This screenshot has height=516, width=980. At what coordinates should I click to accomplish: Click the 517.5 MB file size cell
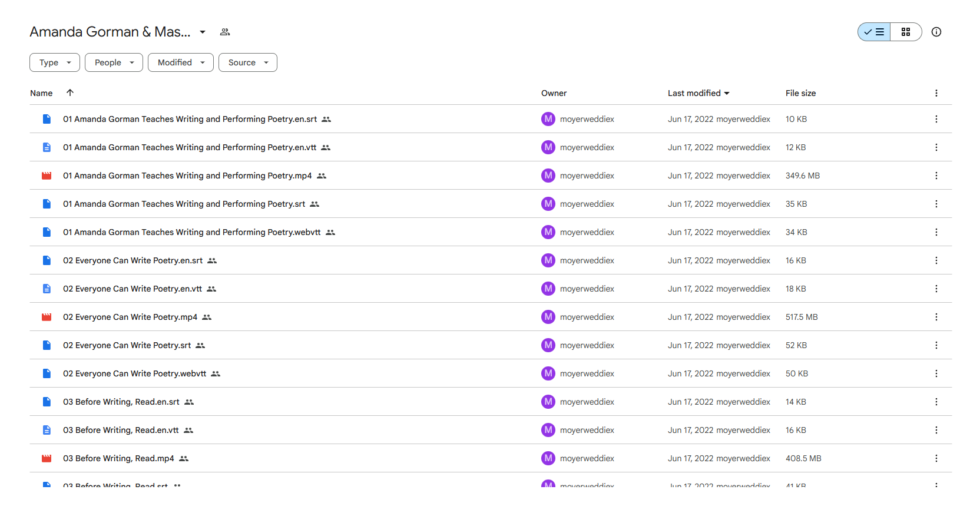pos(802,317)
